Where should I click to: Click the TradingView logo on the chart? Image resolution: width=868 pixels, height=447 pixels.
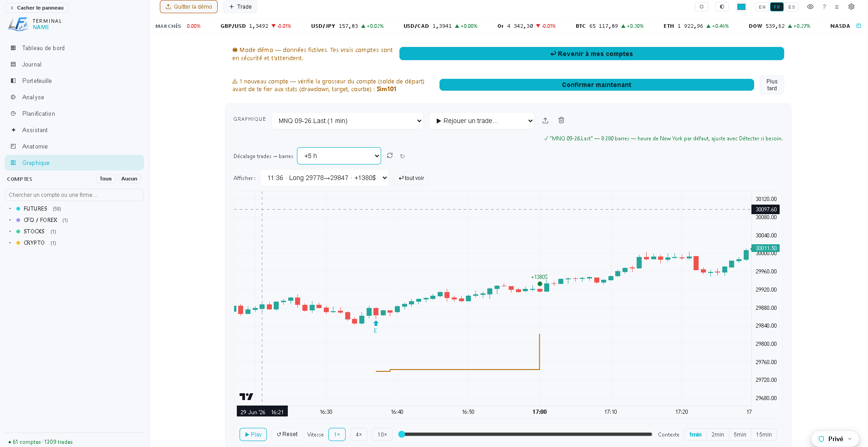(246, 396)
